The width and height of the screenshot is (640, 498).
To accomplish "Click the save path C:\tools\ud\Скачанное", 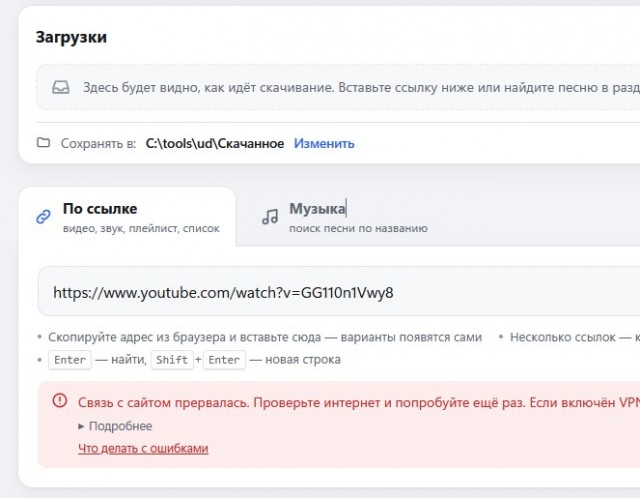I will point(215,144).
